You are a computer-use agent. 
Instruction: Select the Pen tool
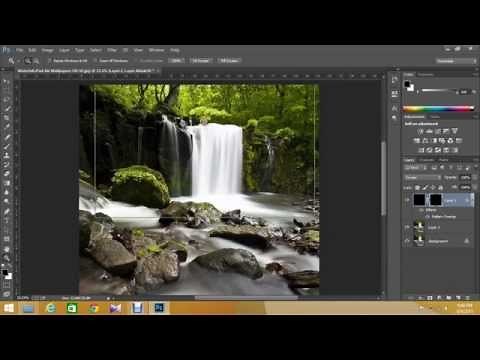6,211
